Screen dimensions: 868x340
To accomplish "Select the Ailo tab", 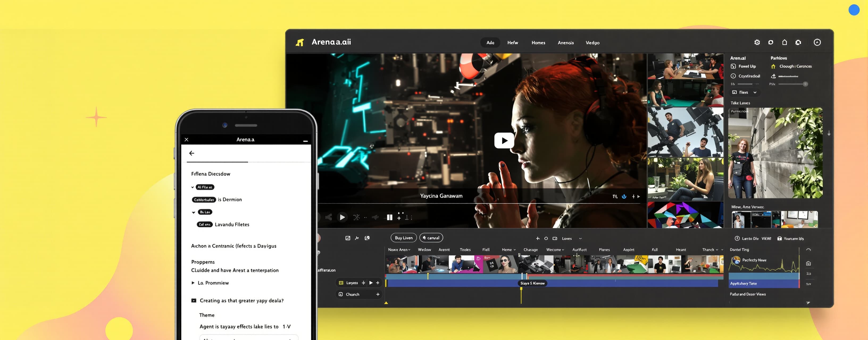I will click(x=490, y=42).
